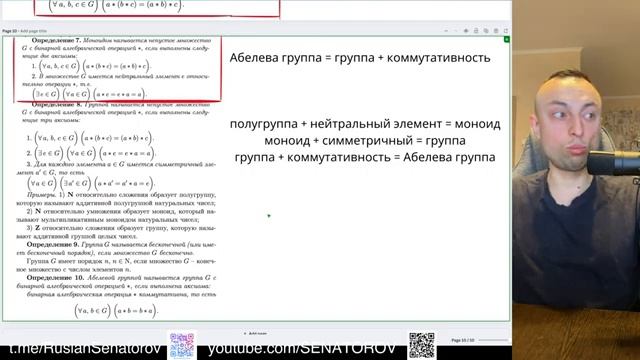Click the last icon at page header's right end

(506, 31)
